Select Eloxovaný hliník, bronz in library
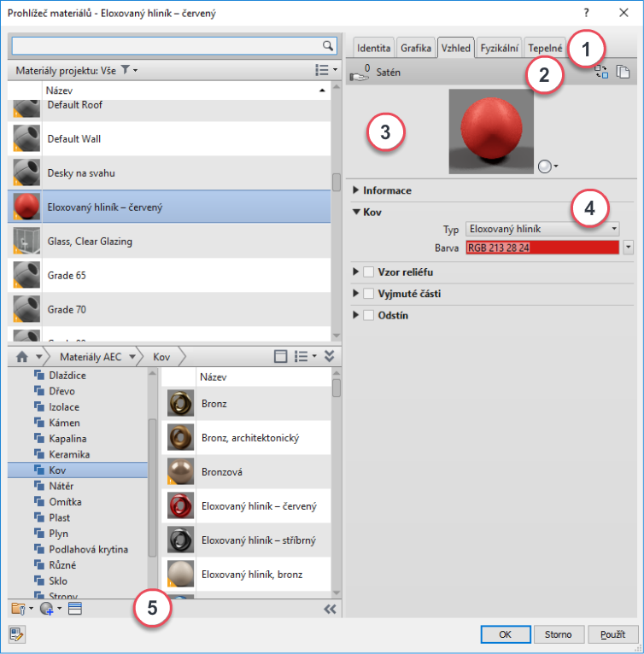The height and width of the screenshot is (654, 644). [246, 575]
